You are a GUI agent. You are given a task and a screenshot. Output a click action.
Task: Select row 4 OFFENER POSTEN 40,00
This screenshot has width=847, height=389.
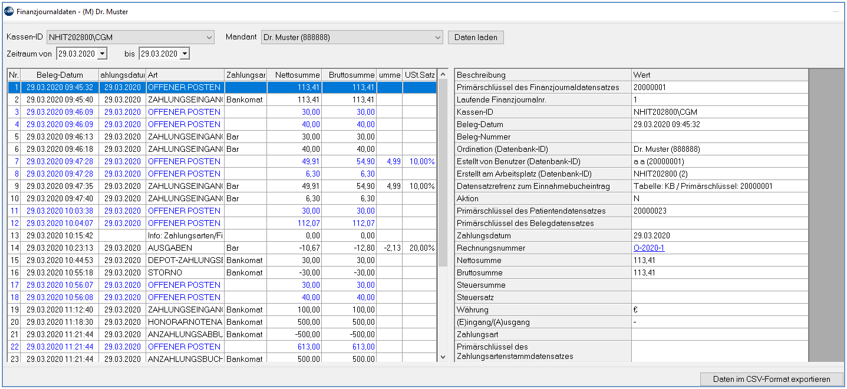tap(221, 124)
